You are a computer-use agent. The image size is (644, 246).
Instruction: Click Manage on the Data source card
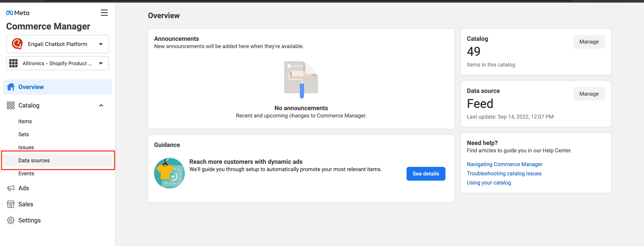tap(589, 94)
